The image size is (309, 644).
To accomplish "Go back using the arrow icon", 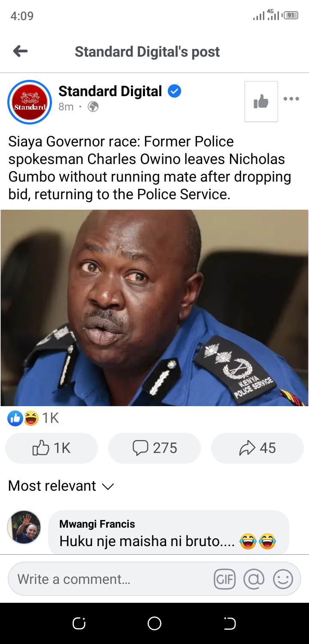I will (20, 52).
